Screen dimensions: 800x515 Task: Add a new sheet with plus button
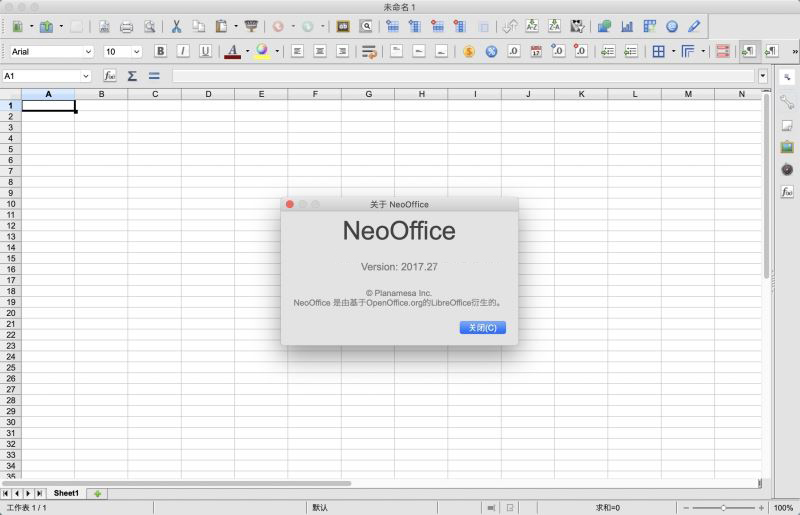click(97, 494)
